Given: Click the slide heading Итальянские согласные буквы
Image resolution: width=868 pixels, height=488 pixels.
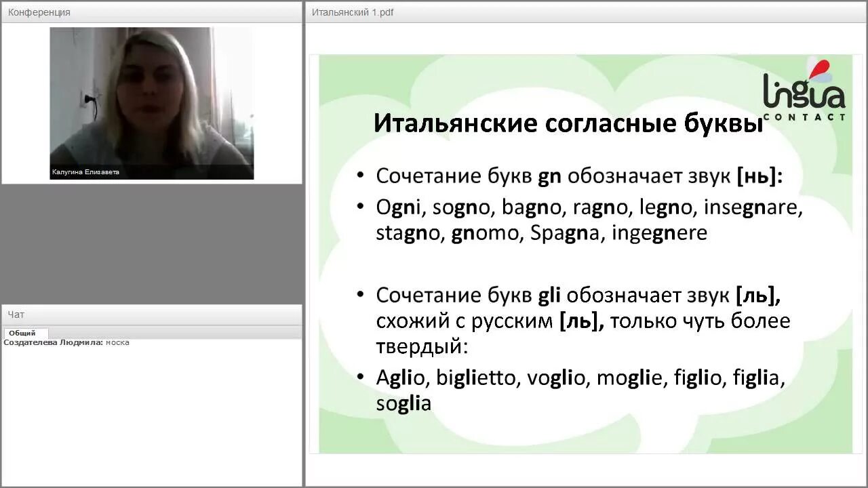Looking at the screenshot, I should [x=568, y=123].
